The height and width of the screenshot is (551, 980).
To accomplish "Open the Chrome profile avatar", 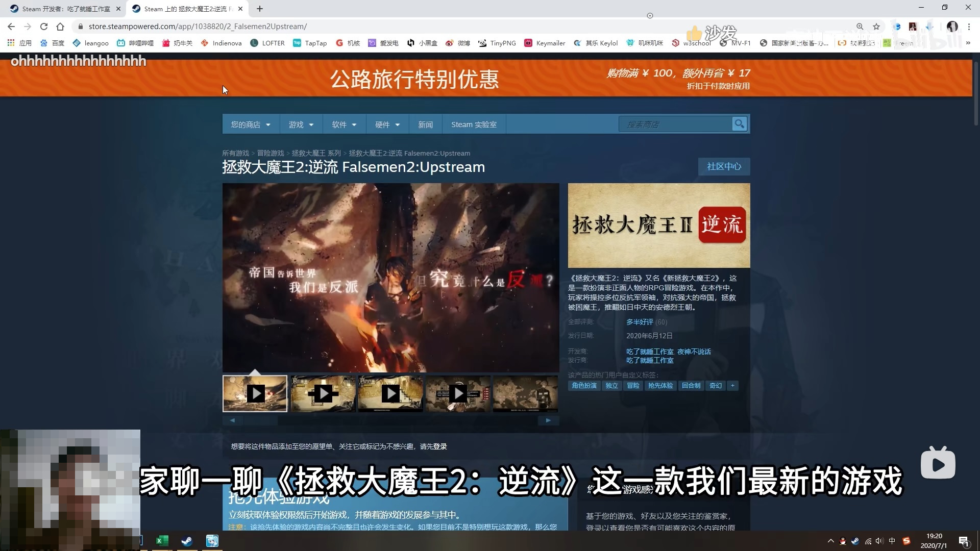I will coord(952,27).
